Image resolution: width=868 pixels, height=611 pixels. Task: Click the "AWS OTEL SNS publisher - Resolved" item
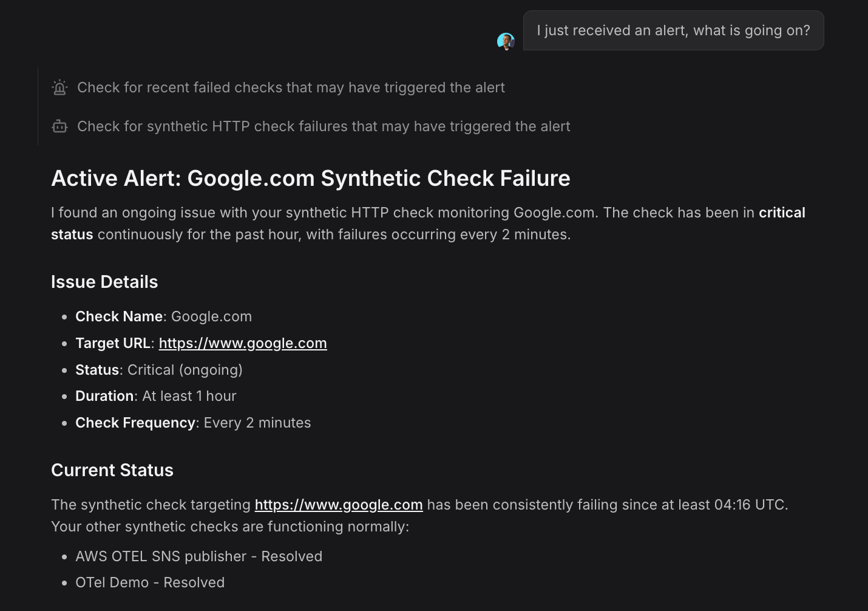coord(198,556)
